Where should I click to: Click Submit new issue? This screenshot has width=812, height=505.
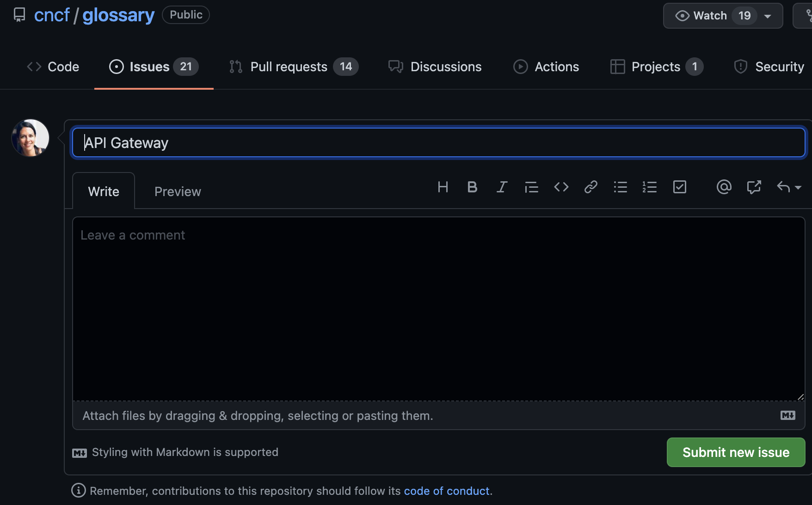click(x=735, y=452)
